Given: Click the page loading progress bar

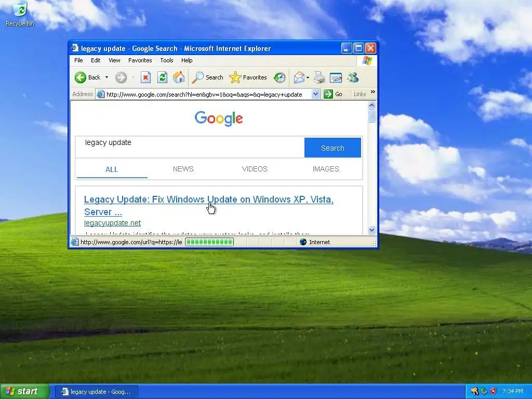Looking at the screenshot, I should 209,242.
